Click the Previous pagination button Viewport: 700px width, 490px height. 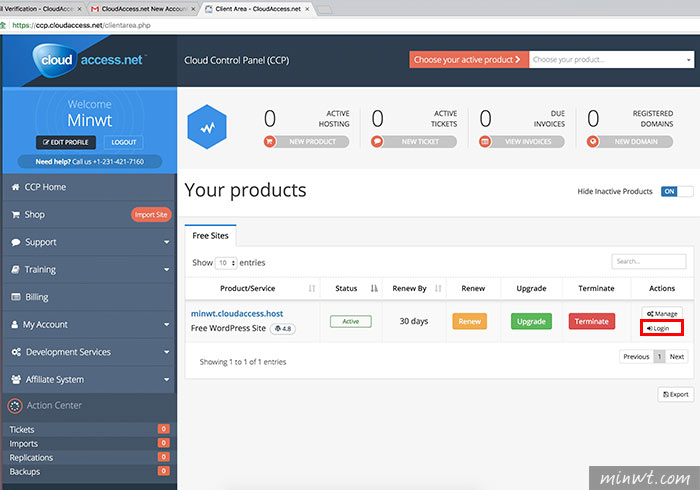tap(636, 357)
